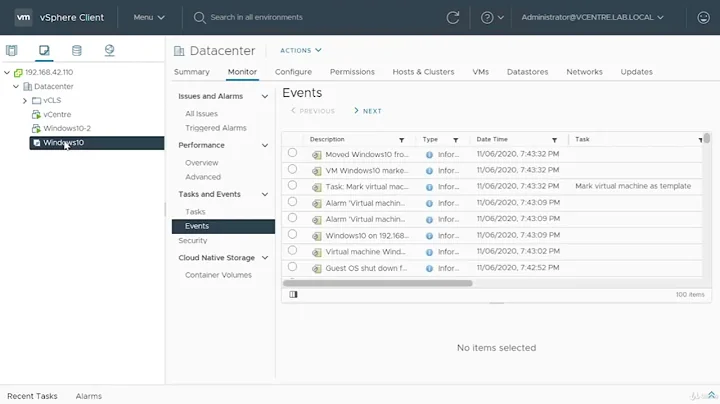Image resolution: width=720 pixels, height=404 pixels.
Task: Collapse the Datacenter tree node
Action: (16, 86)
